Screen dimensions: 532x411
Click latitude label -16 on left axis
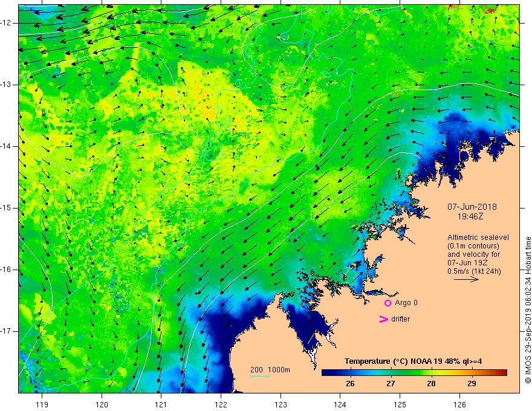coord(6,270)
